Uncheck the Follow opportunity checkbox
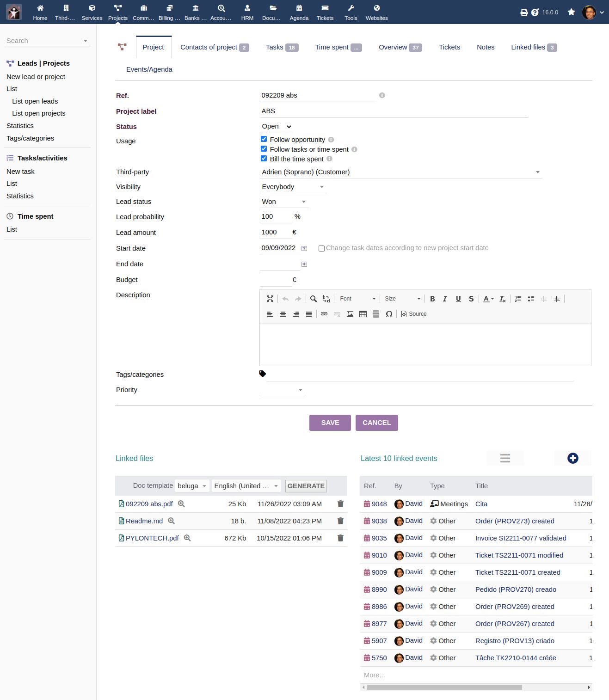 click(264, 139)
